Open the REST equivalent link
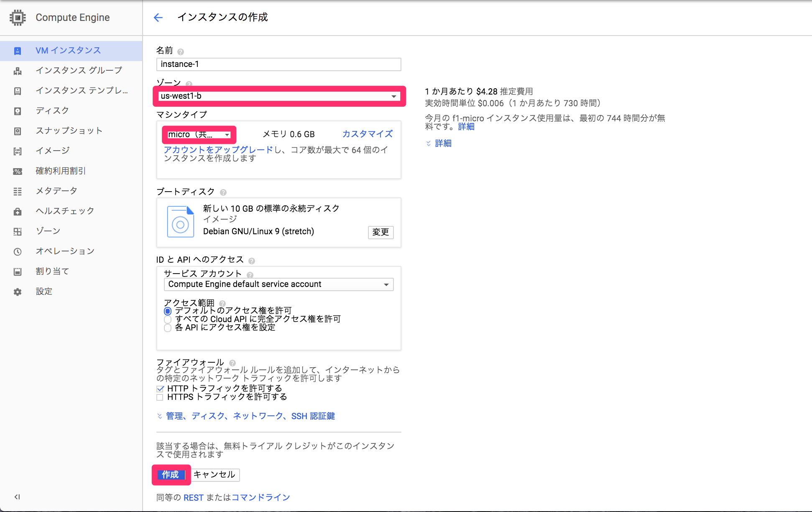Screen dimensions: 812x512 click(194, 498)
